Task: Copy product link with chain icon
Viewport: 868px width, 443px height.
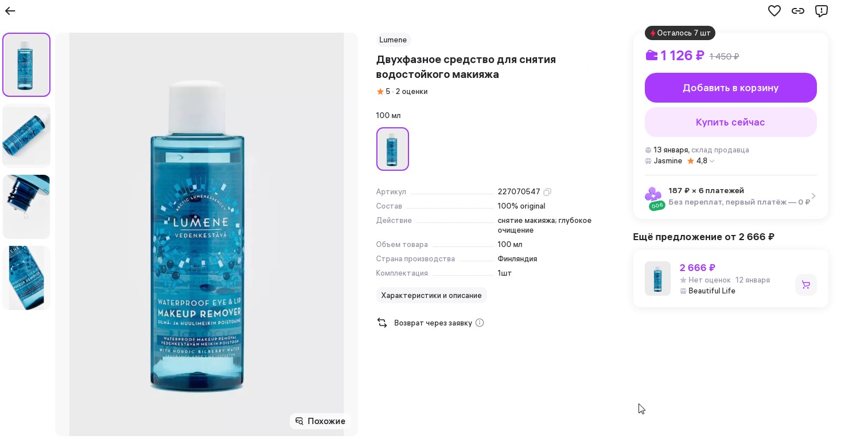Action: (798, 11)
